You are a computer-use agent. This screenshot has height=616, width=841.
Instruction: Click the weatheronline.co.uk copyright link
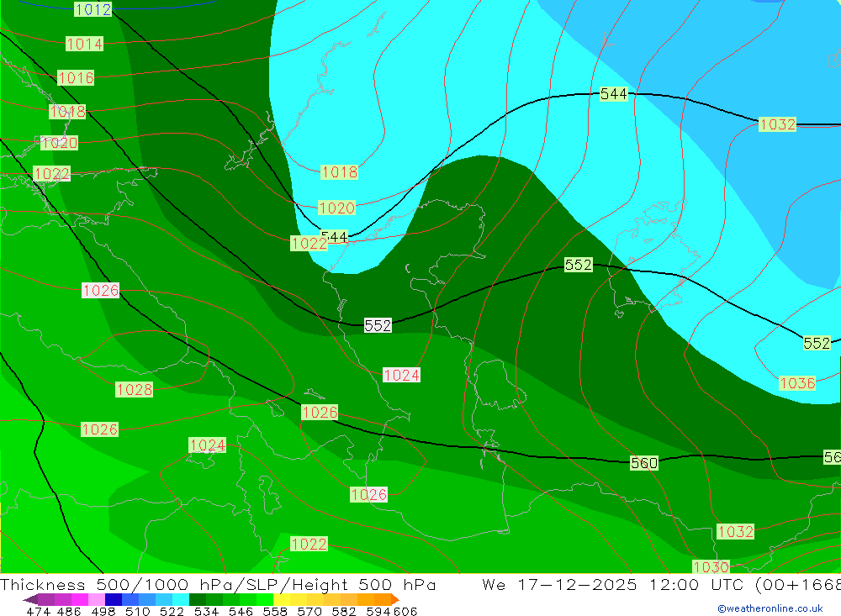point(770,608)
